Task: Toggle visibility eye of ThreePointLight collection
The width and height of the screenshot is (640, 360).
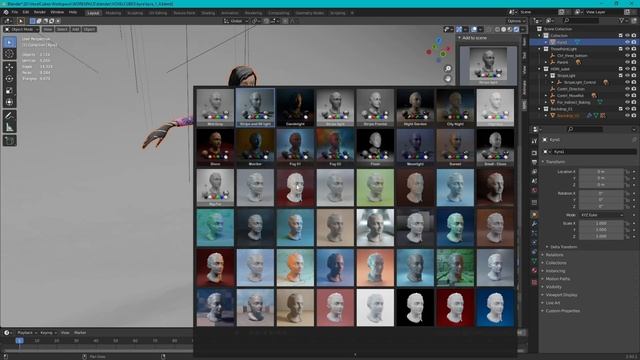Action: click(x=627, y=49)
